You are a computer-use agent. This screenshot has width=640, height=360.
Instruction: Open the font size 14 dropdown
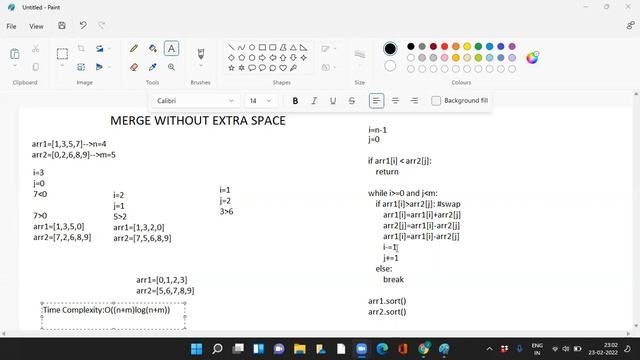click(x=261, y=101)
